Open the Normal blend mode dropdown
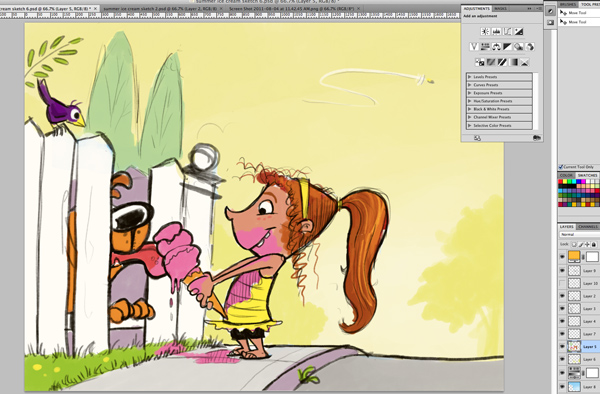Viewport: 600px width, 394px height. tap(579, 234)
